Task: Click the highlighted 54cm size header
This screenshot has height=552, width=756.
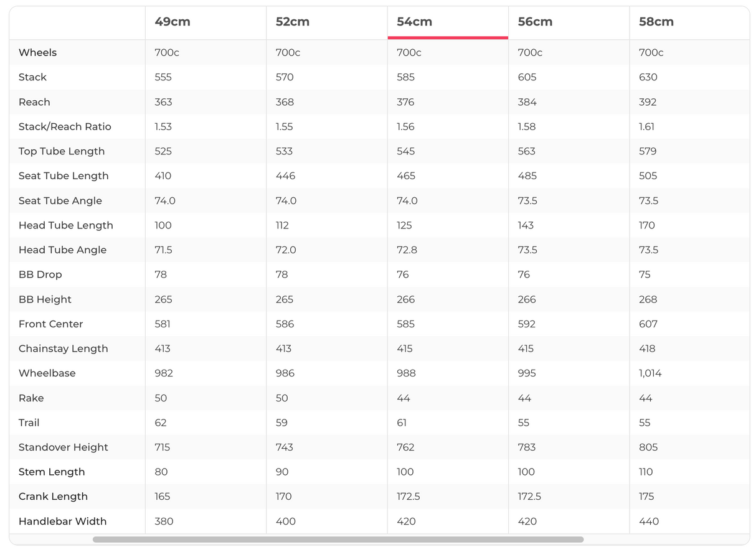Action: click(x=415, y=22)
